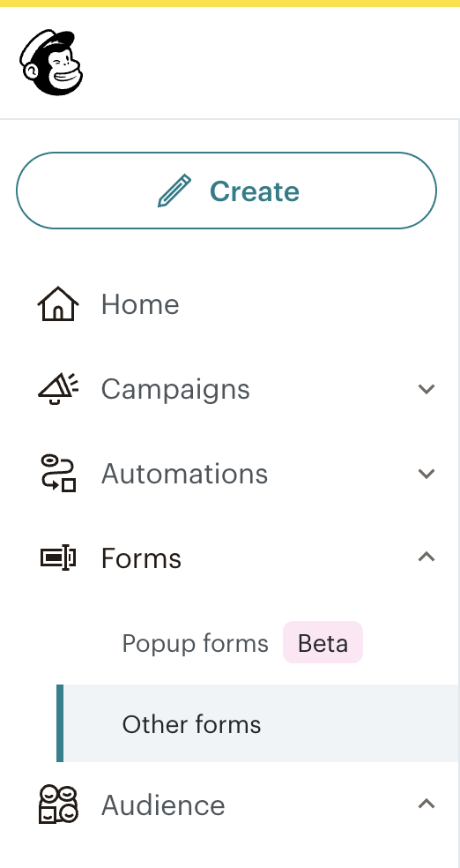
Task: Click the Automations flow icon
Action: tap(58, 474)
